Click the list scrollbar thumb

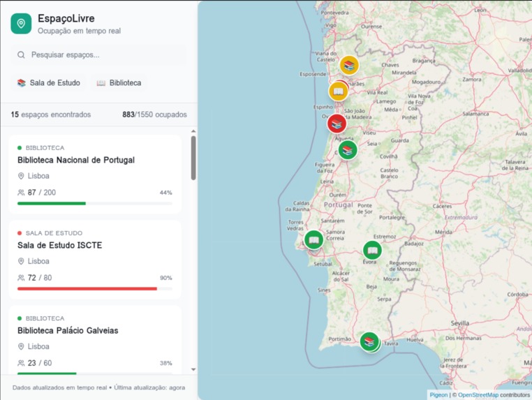tap(193, 158)
